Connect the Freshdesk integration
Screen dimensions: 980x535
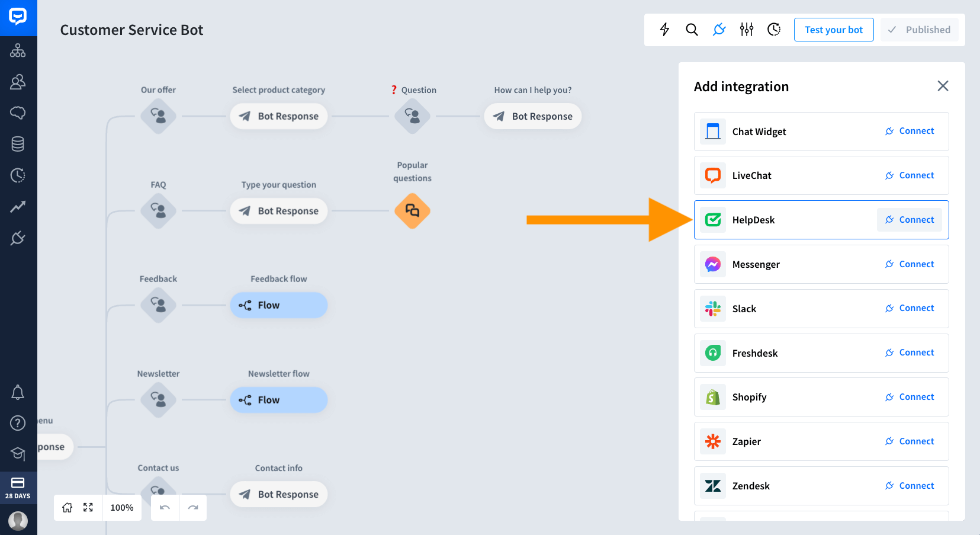910,353
